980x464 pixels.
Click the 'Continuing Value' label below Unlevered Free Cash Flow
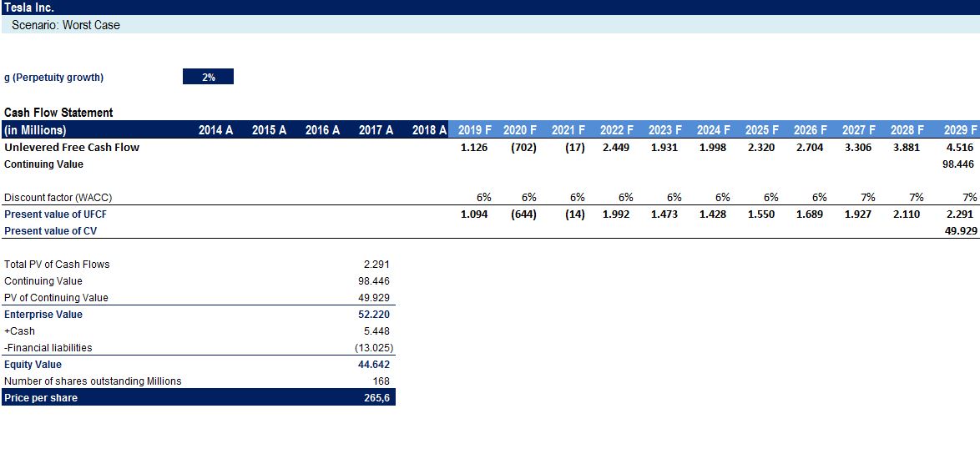[x=43, y=164]
